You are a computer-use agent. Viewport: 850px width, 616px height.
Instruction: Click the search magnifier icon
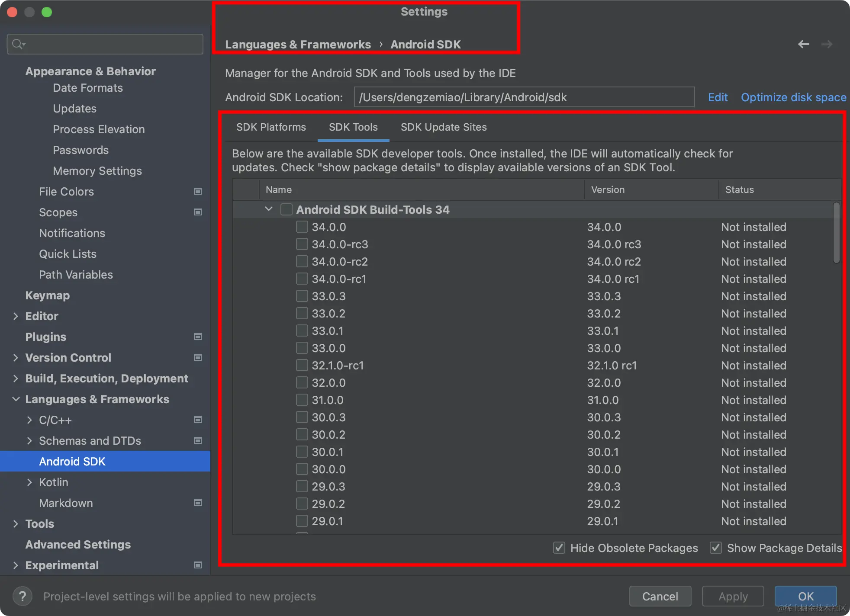(x=18, y=44)
